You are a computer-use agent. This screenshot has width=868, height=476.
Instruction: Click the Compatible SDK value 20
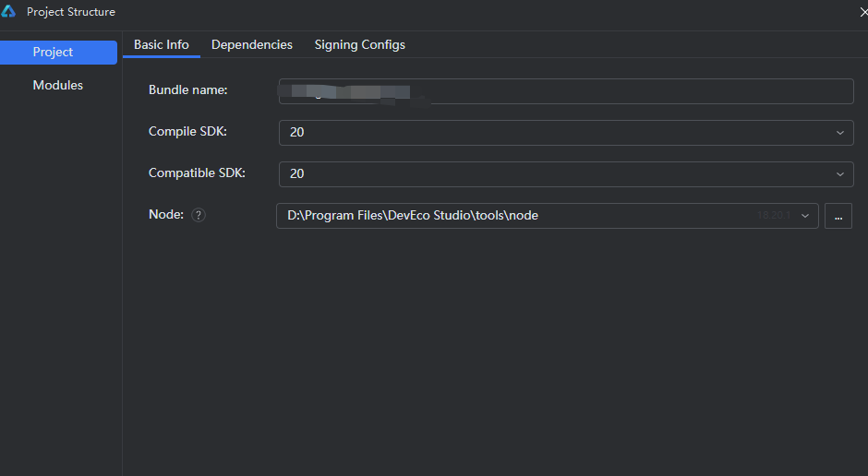click(x=297, y=174)
